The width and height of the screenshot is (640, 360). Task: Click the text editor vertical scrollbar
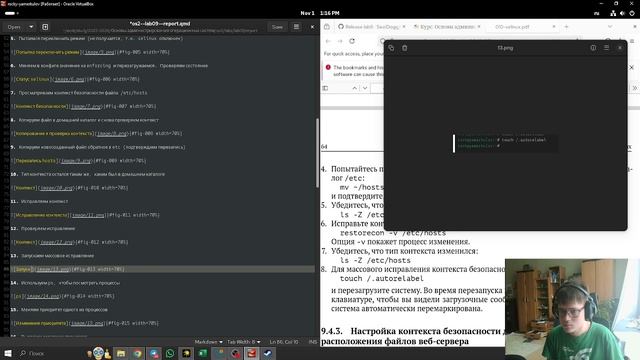[317, 153]
